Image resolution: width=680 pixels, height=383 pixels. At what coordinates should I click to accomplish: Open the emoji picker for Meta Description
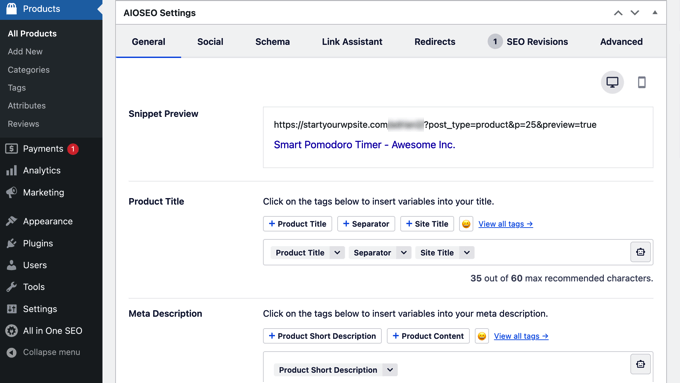click(x=481, y=336)
